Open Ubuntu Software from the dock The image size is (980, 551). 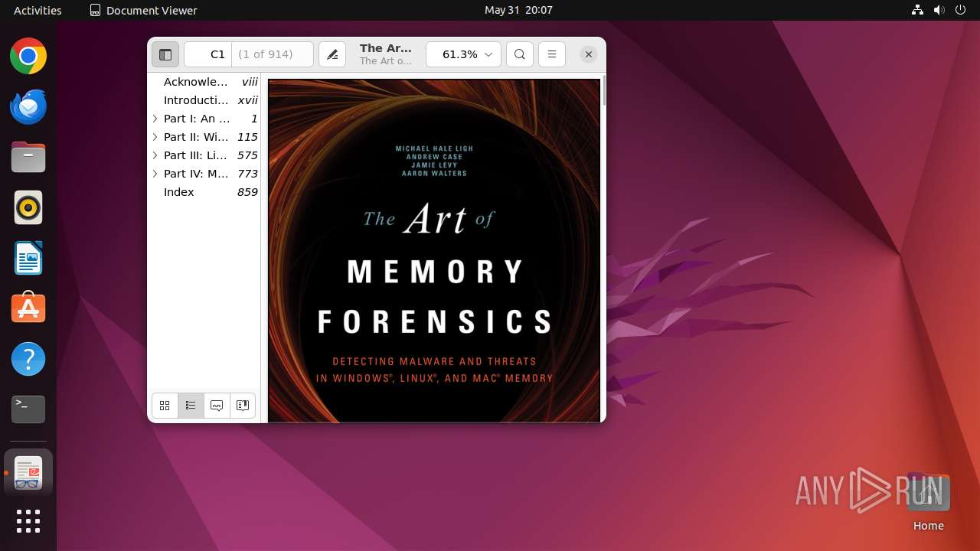[28, 308]
